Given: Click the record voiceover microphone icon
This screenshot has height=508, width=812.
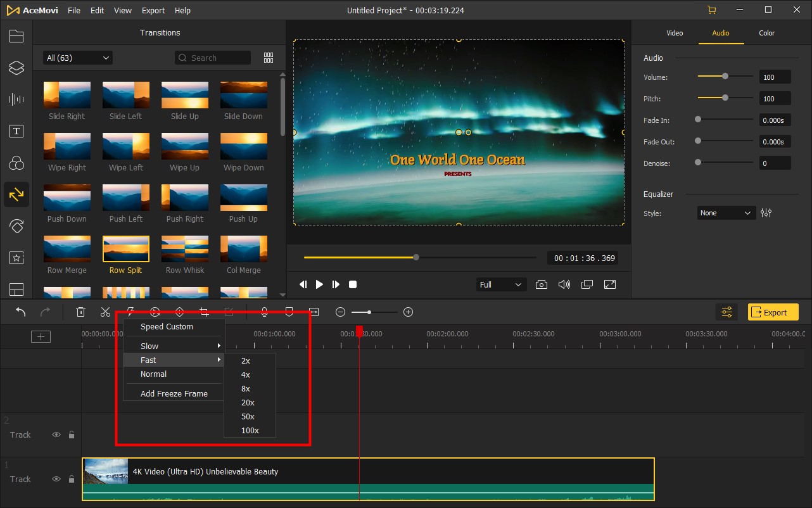Looking at the screenshot, I should pos(265,312).
